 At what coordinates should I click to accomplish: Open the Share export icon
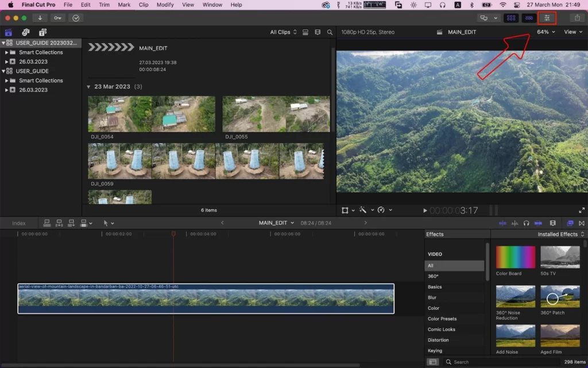pos(577,18)
